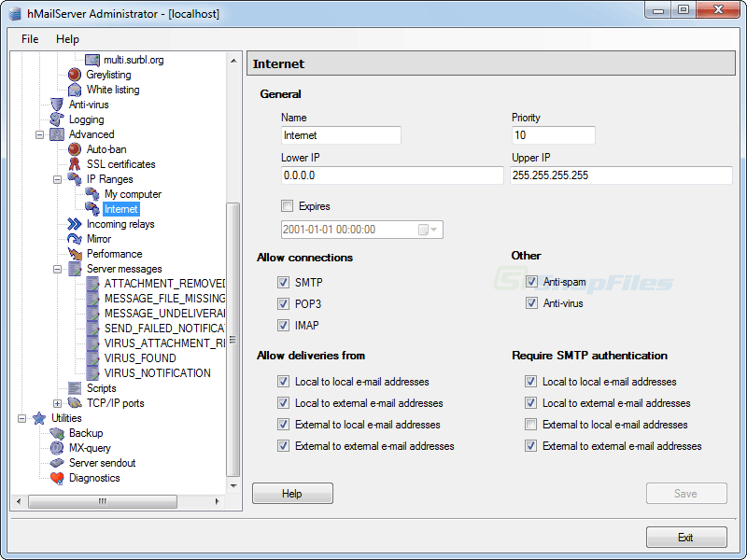The width and height of the screenshot is (747, 560).
Task: Click the Logging icon
Action: point(57,119)
